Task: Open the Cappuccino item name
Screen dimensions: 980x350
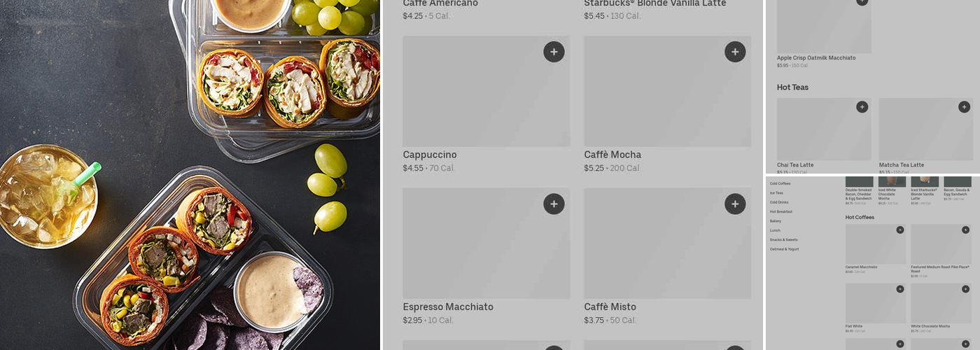Action: tap(430, 155)
